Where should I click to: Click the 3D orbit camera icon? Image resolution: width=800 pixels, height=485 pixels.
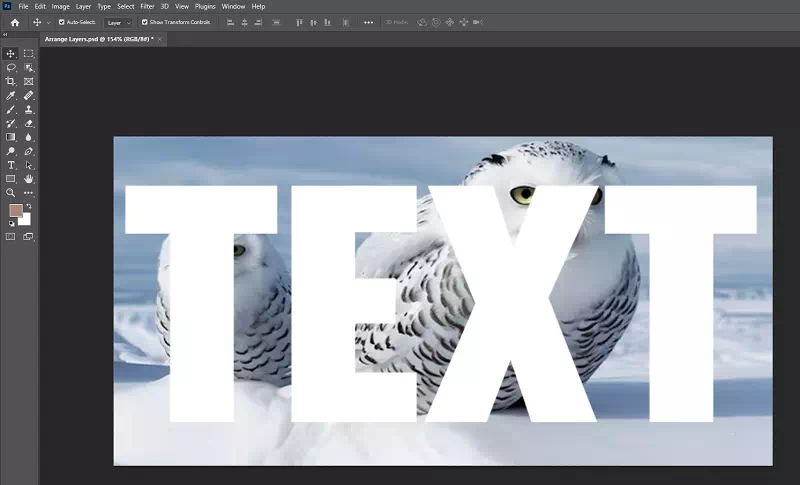(422, 22)
